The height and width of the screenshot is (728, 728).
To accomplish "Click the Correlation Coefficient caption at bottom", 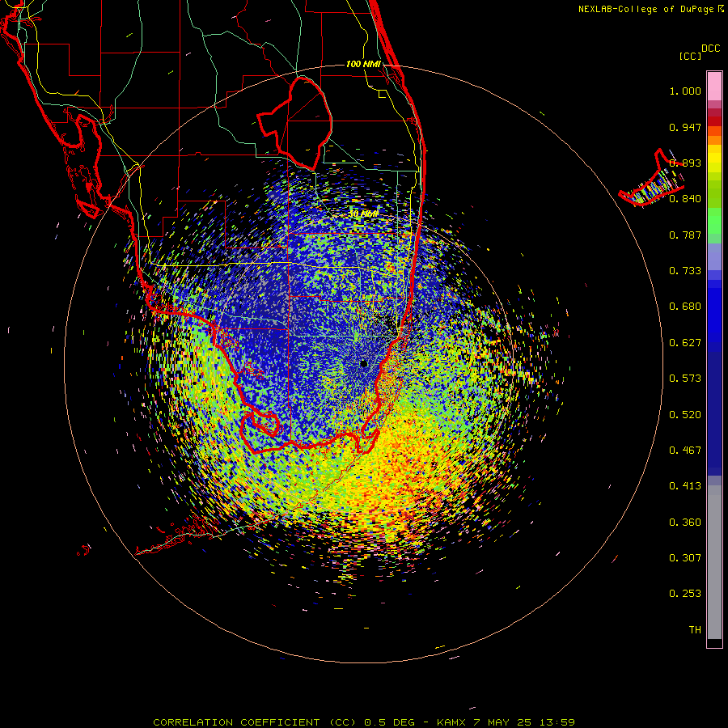I will (364, 722).
